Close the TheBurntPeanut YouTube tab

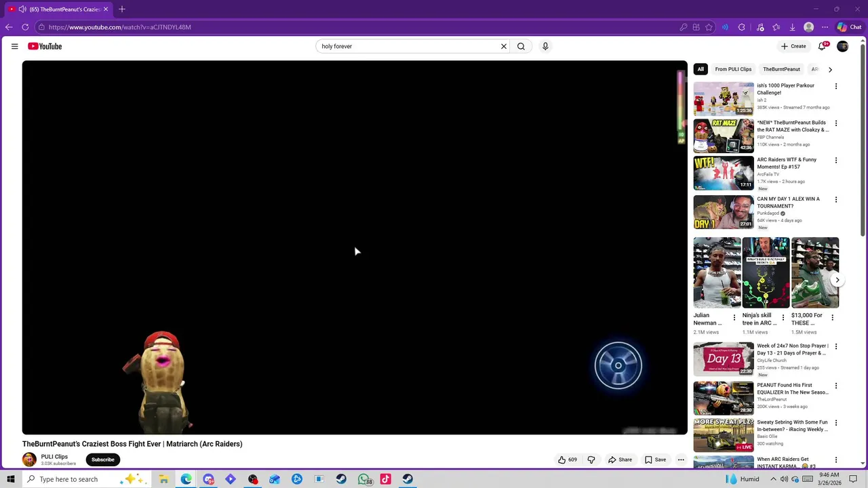(x=106, y=9)
